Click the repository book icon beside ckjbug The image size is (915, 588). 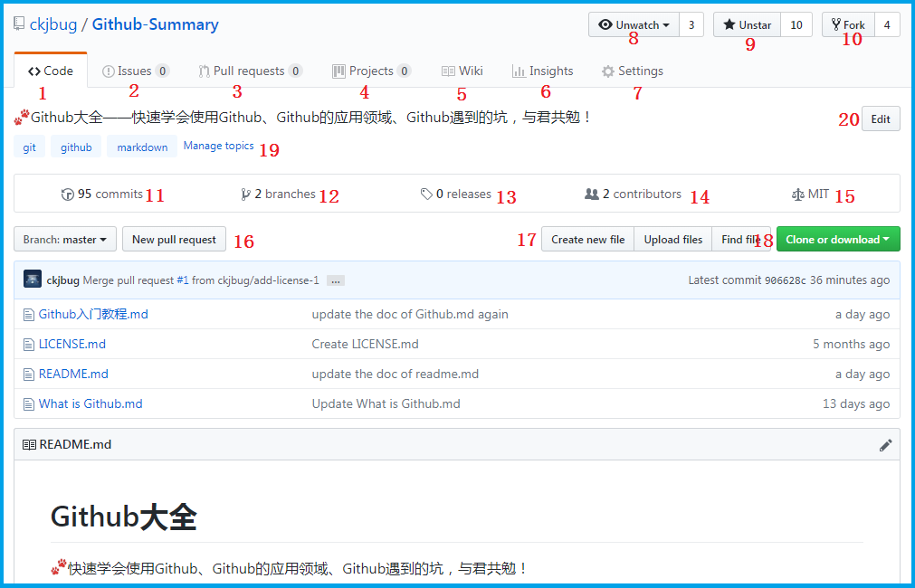click(x=19, y=24)
